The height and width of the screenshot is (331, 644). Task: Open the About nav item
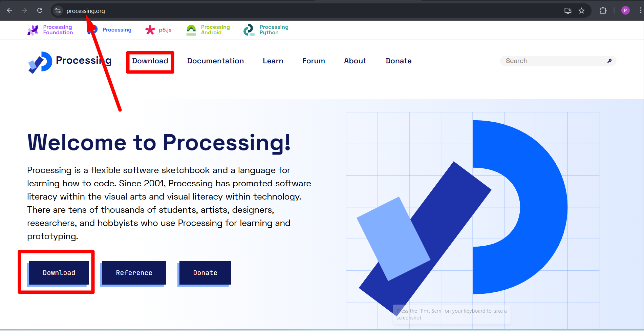[355, 61]
